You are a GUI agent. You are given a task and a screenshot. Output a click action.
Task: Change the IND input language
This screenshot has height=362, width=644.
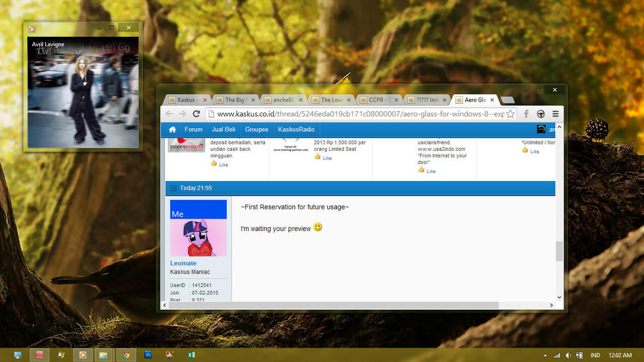coord(595,355)
